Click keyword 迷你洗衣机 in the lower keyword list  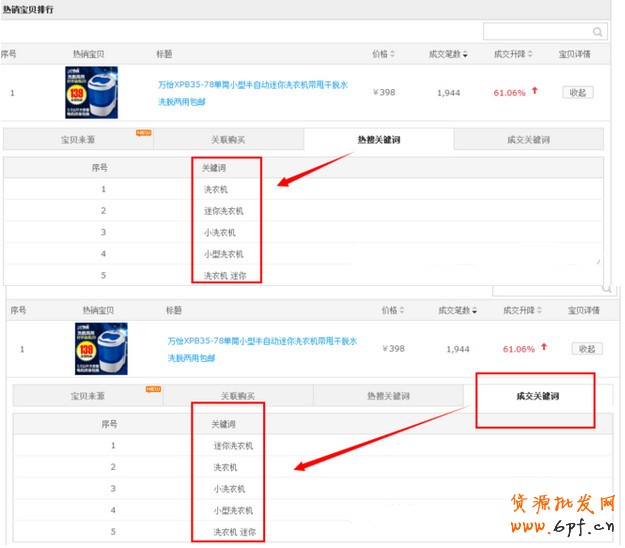tap(233, 445)
